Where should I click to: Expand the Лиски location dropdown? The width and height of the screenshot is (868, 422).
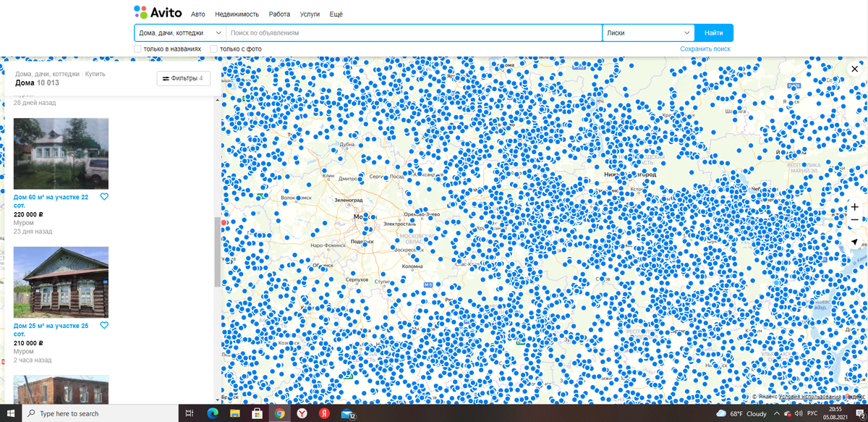pyautogui.click(x=649, y=33)
